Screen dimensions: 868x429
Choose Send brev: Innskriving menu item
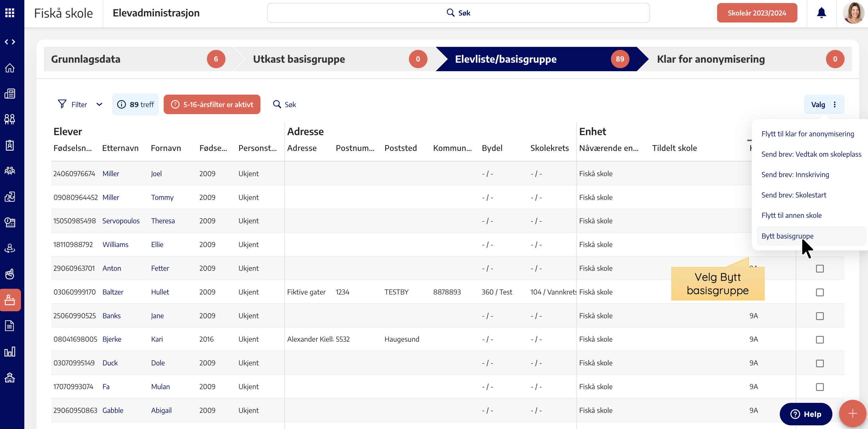pyautogui.click(x=795, y=175)
